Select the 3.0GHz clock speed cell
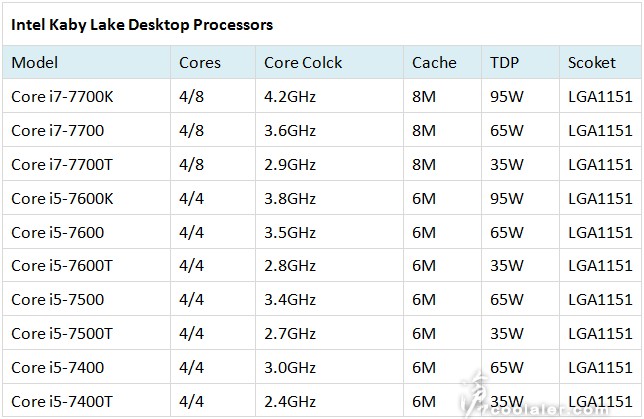 coord(290,366)
